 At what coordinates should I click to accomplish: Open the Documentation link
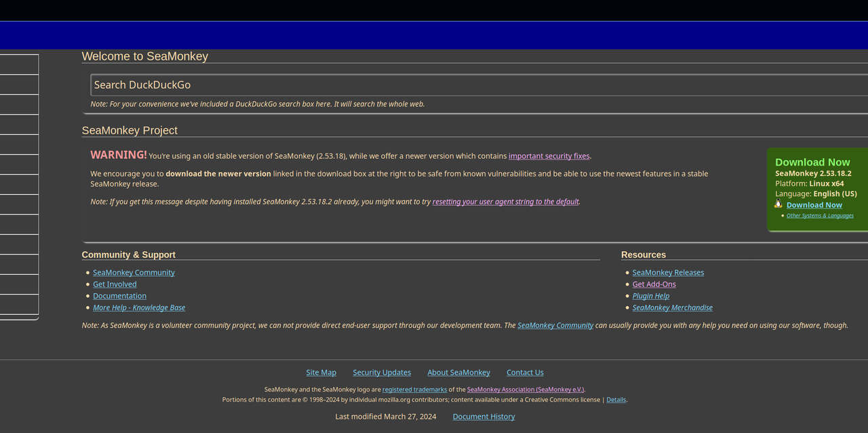(119, 296)
